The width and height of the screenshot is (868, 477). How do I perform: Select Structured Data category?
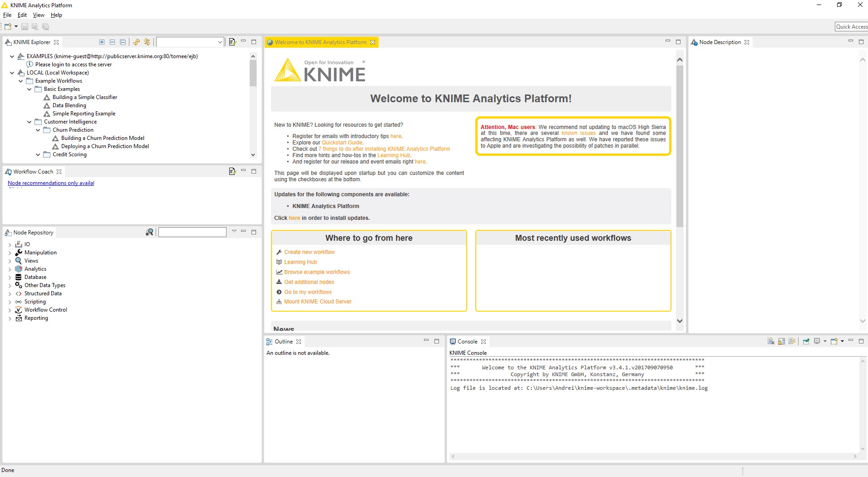43,293
